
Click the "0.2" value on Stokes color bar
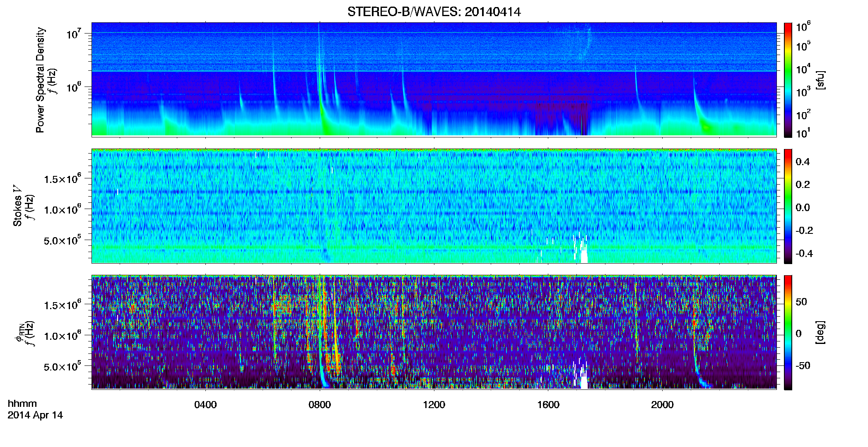pyautogui.click(x=803, y=185)
